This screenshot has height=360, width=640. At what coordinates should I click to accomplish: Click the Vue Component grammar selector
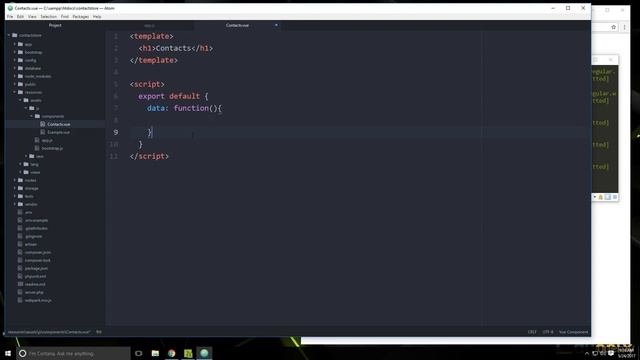(573, 332)
